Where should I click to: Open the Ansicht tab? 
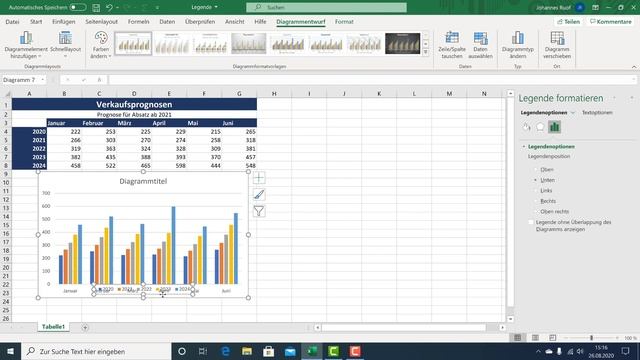click(235, 22)
